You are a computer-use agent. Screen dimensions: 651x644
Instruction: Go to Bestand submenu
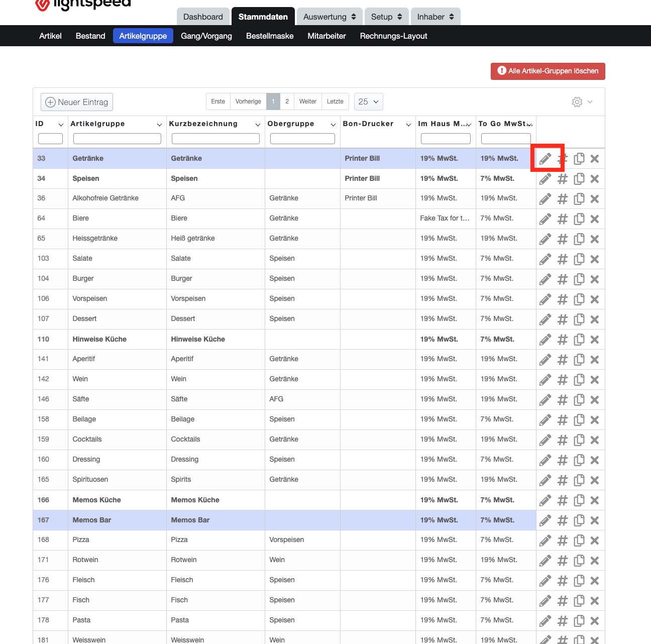[90, 36]
